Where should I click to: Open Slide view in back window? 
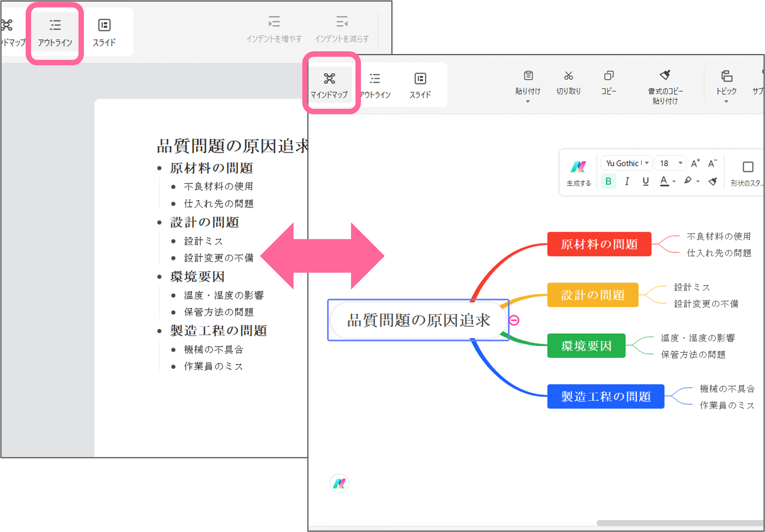[x=104, y=33]
